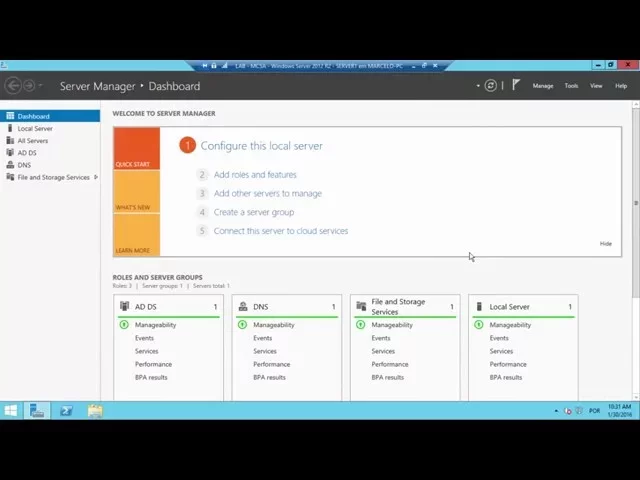Show hidden system tray icons

pyautogui.click(x=556, y=411)
